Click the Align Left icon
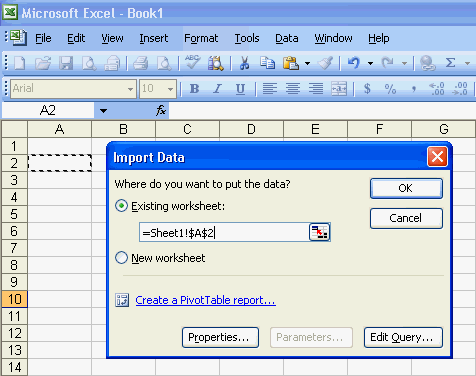Image resolution: width=476 pixels, height=376 pixels. coord(270,89)
